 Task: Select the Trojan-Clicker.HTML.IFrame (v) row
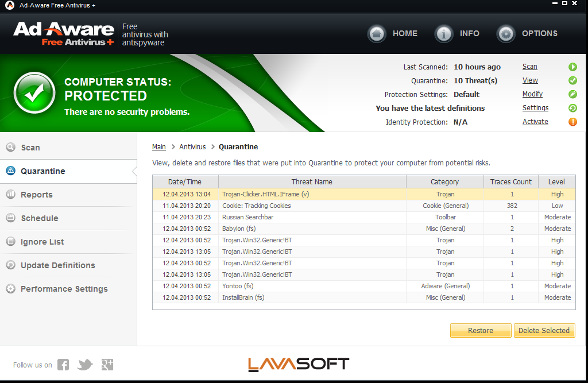coord(363,194)
